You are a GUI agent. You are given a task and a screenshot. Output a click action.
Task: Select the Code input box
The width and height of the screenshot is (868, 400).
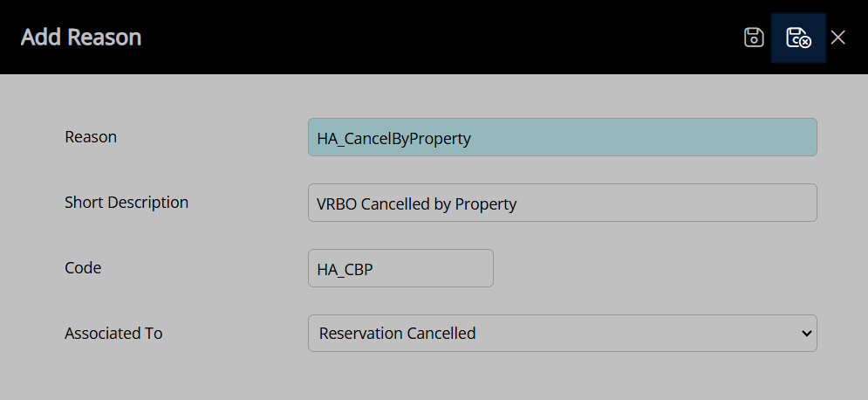(x=400, y=268)
